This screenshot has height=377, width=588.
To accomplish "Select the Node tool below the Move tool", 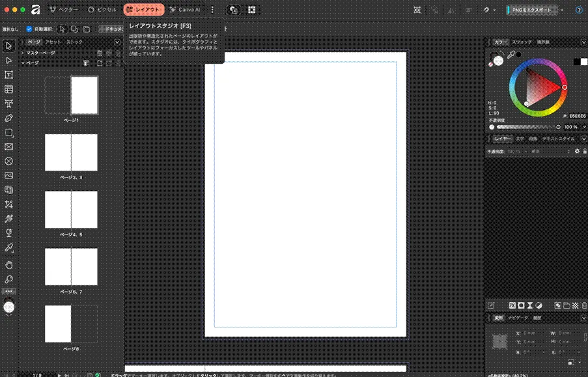I will [8, 61].
